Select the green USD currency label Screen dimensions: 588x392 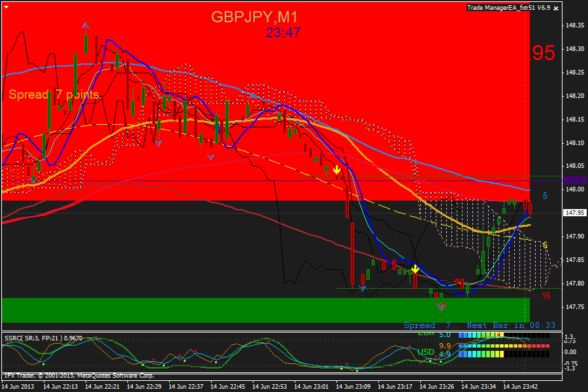425,352
